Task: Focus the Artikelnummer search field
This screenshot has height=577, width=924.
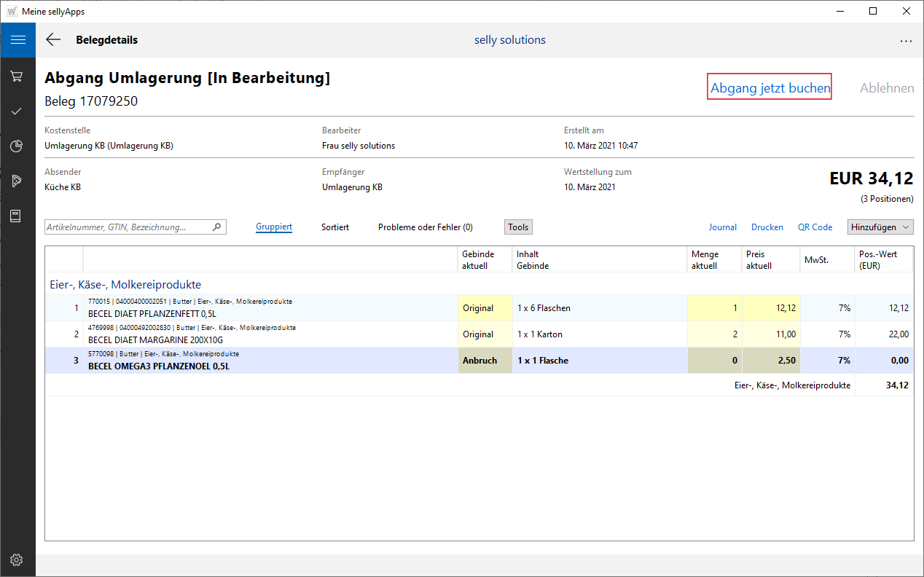Action: pos(128,227)
